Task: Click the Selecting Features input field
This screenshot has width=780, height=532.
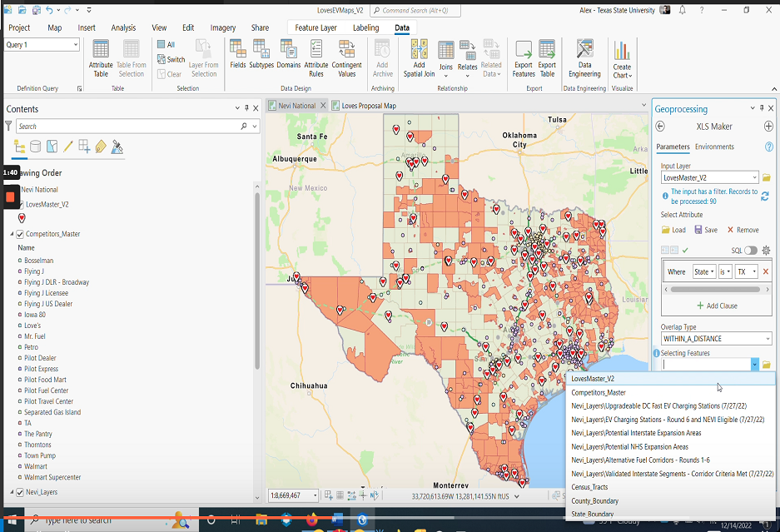Action: (x=706, y=365)
